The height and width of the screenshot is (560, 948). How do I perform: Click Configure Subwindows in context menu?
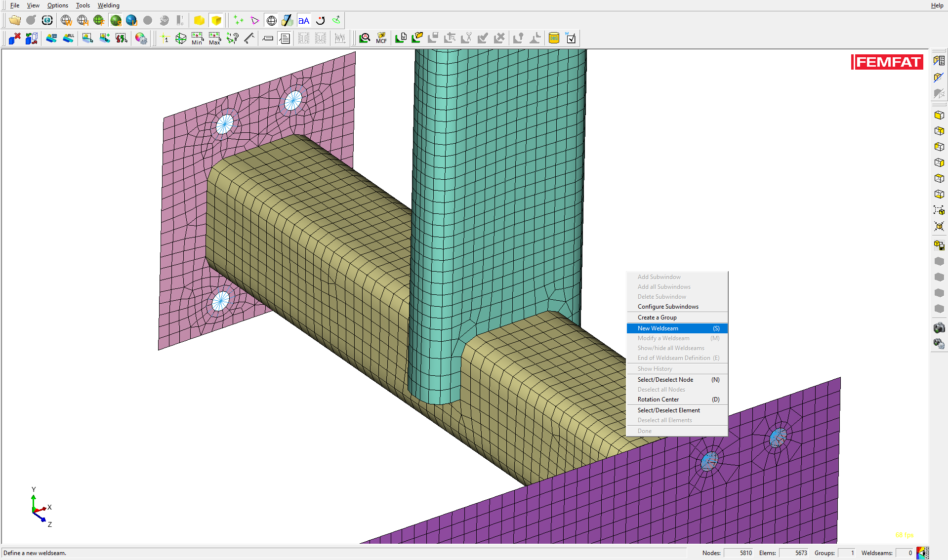(x=667, y=307)
